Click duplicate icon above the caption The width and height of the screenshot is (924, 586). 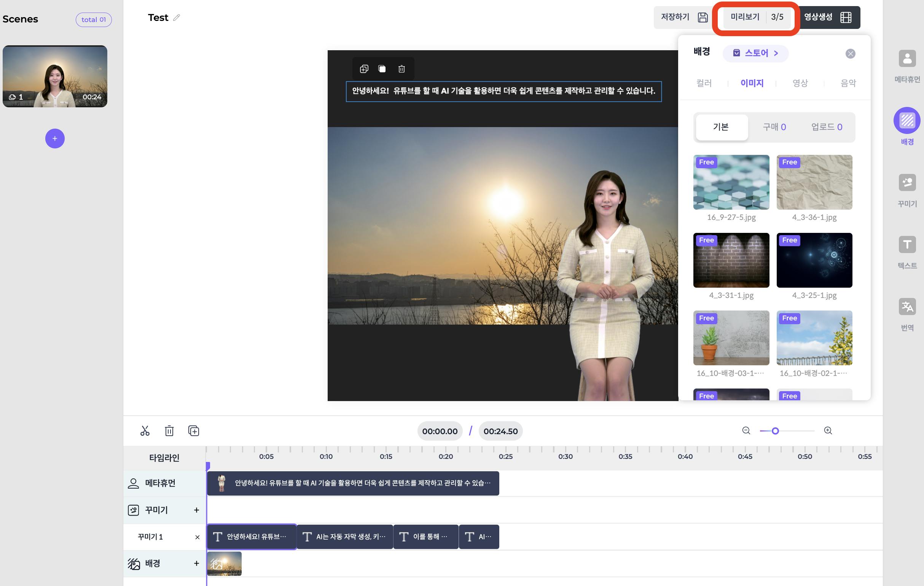coord(364,69)
